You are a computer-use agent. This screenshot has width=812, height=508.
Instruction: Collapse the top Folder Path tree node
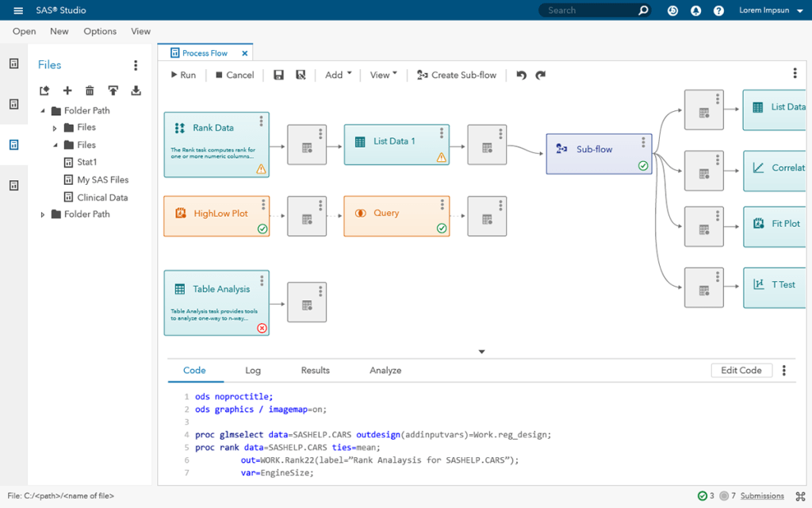click(43, 111)
